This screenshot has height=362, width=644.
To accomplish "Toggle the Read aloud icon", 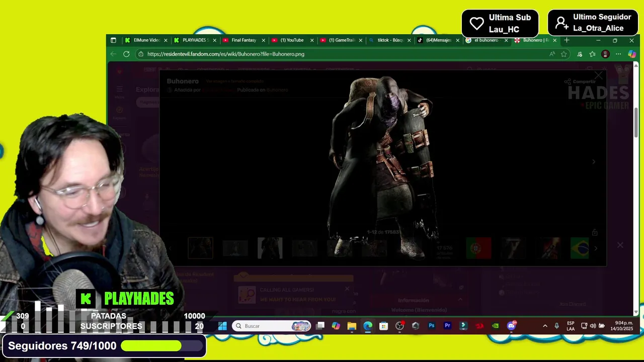I will 552,54.
